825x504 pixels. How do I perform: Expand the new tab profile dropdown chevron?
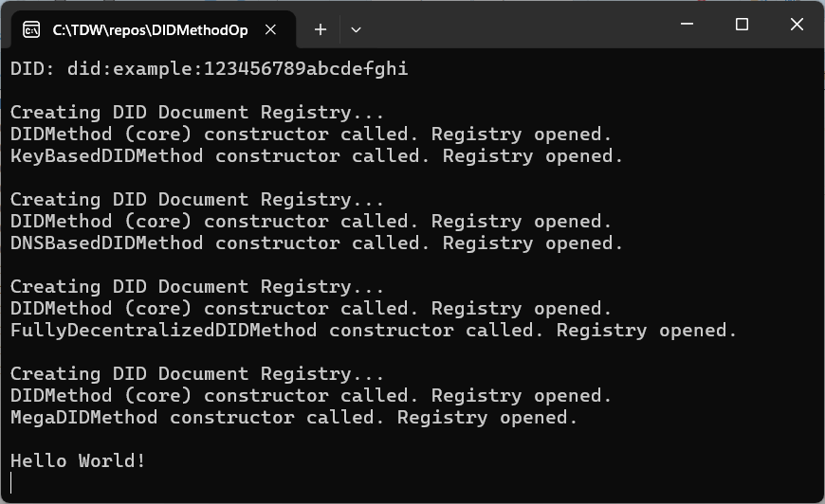point(356,29)
